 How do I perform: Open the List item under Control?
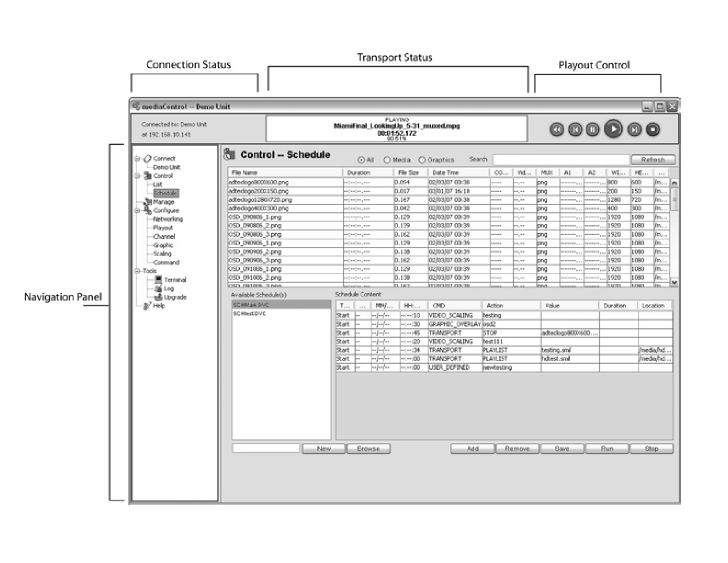point(158,184)
